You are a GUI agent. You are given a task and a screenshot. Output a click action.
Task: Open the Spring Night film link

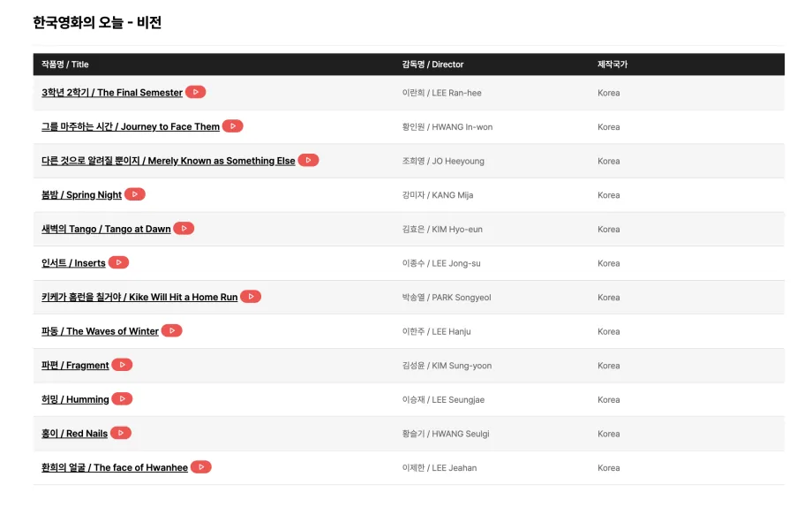tap(81, 195)
